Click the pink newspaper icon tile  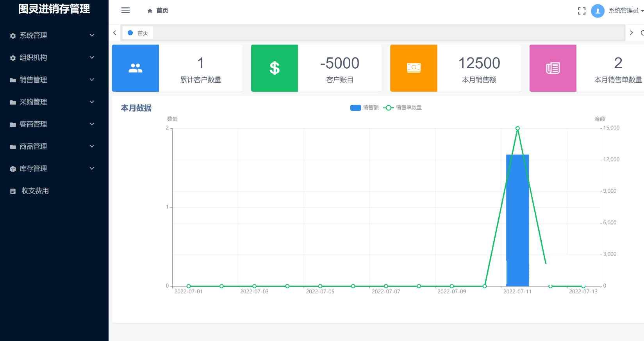click(x=553, y=68)
